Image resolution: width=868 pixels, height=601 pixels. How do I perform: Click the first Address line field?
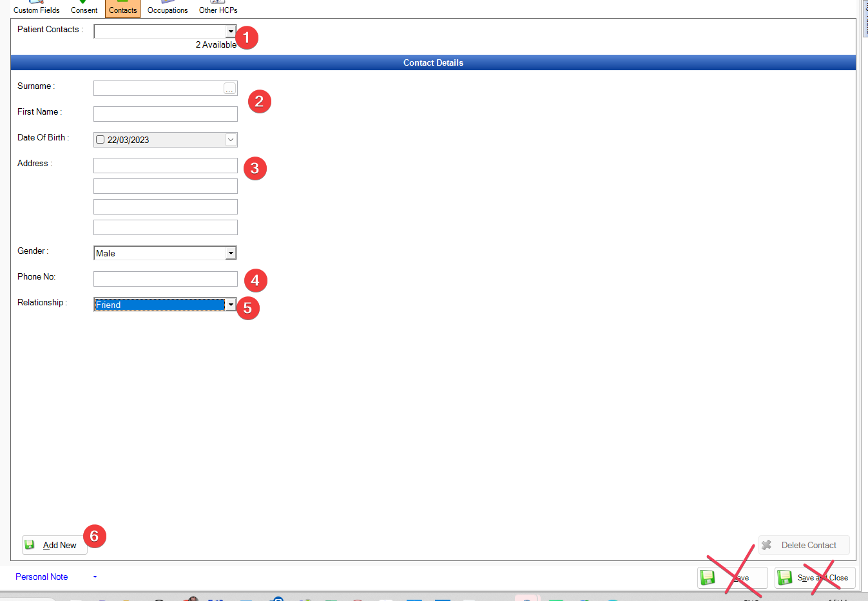coord(165,166)
